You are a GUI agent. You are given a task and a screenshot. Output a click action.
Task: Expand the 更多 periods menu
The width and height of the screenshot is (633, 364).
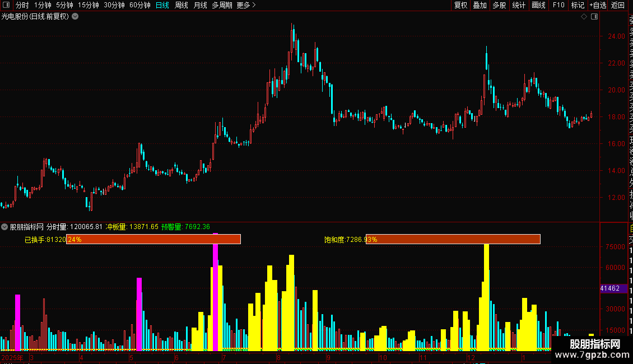point(246,5)
